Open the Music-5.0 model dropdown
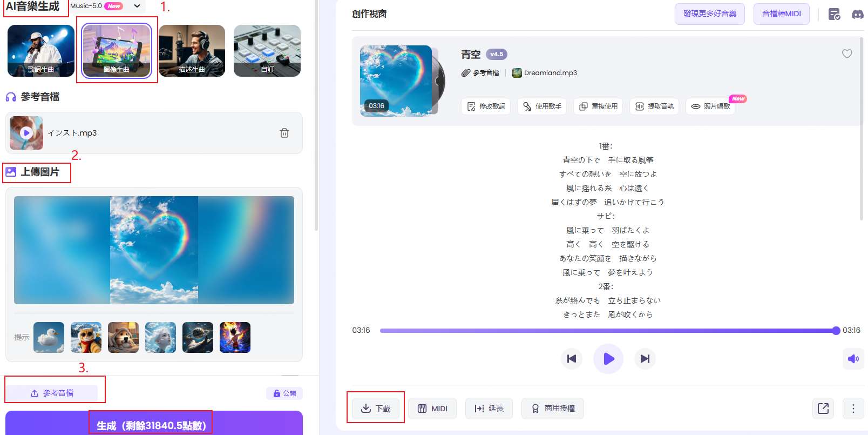 tap(106, 6)
